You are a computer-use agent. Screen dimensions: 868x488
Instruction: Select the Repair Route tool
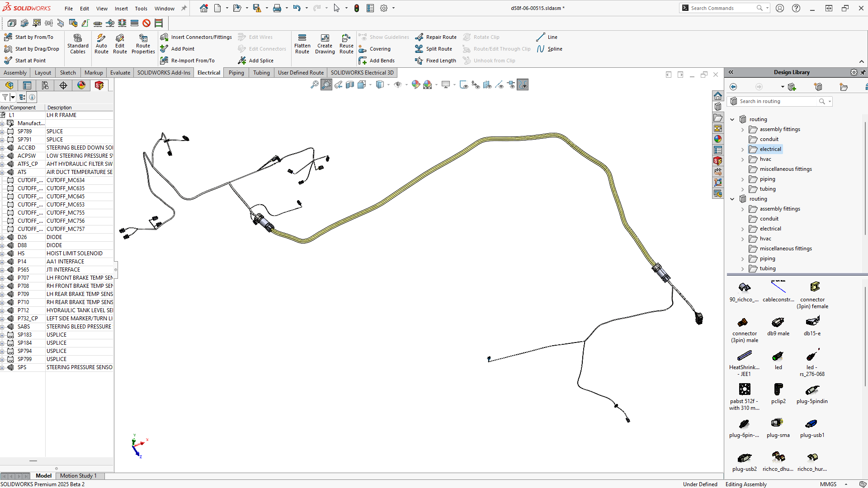[x=435, y=37]
